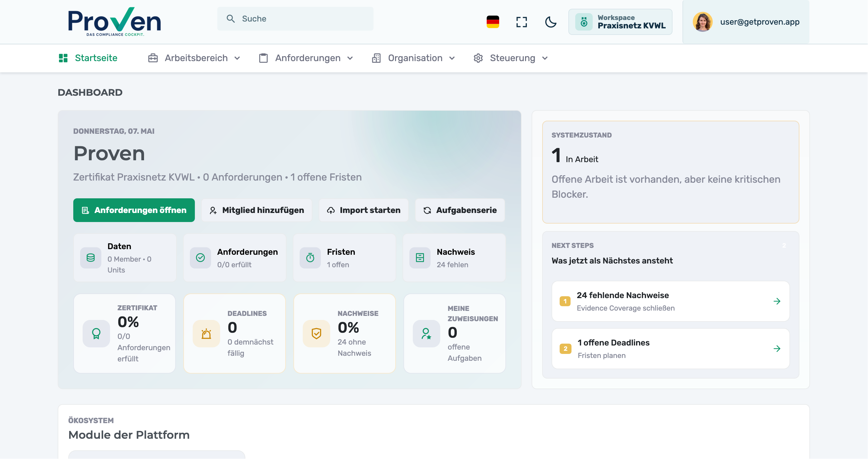Image resolution: width=868 pixels, height=459 pixels.
Task: Click the Nachweise shield check icon
Action: tap(316, 334)
